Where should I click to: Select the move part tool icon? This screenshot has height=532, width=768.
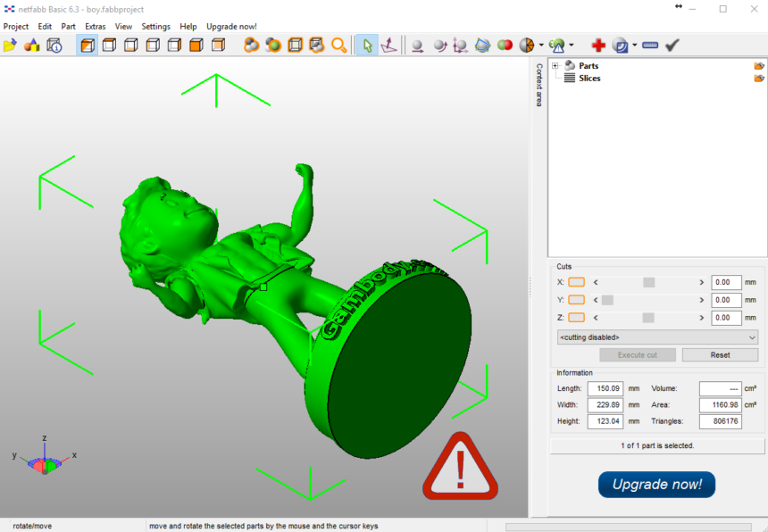point(419,45)
